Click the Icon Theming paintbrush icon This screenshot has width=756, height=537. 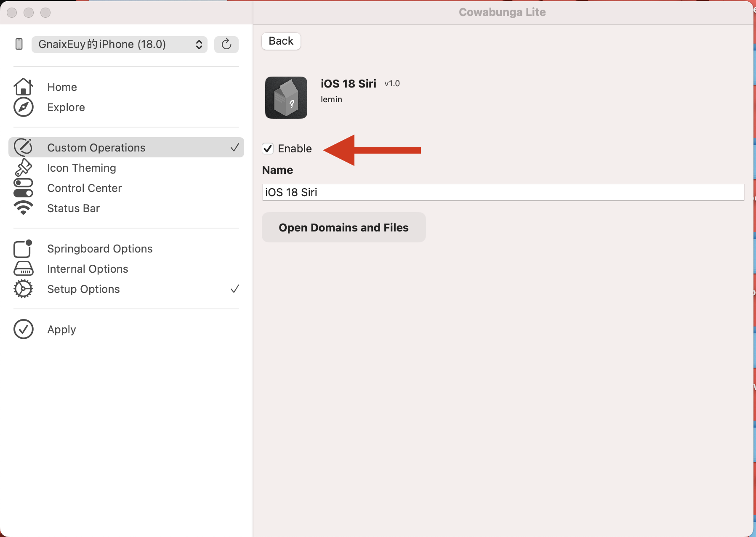[23, 167]
